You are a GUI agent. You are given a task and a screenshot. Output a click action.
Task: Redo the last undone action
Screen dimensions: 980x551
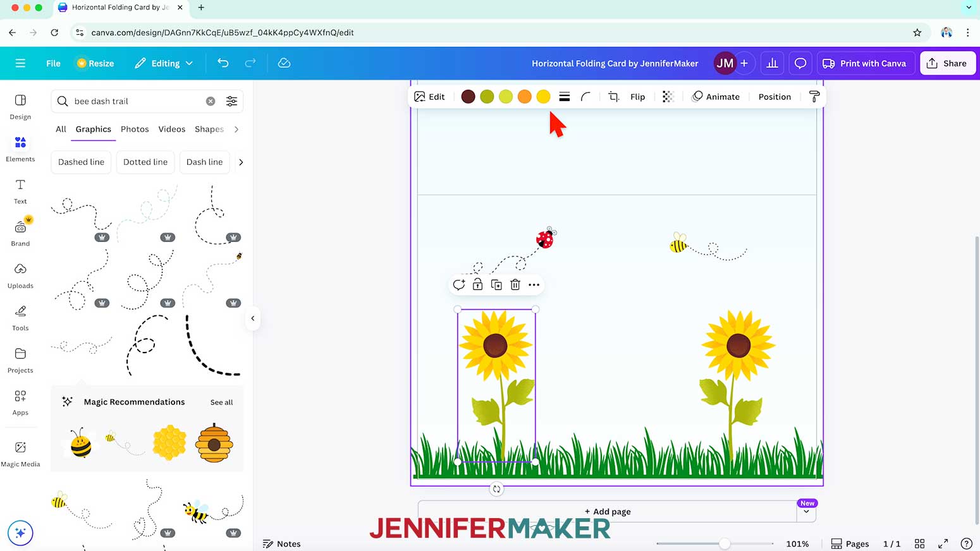point(250,63)
